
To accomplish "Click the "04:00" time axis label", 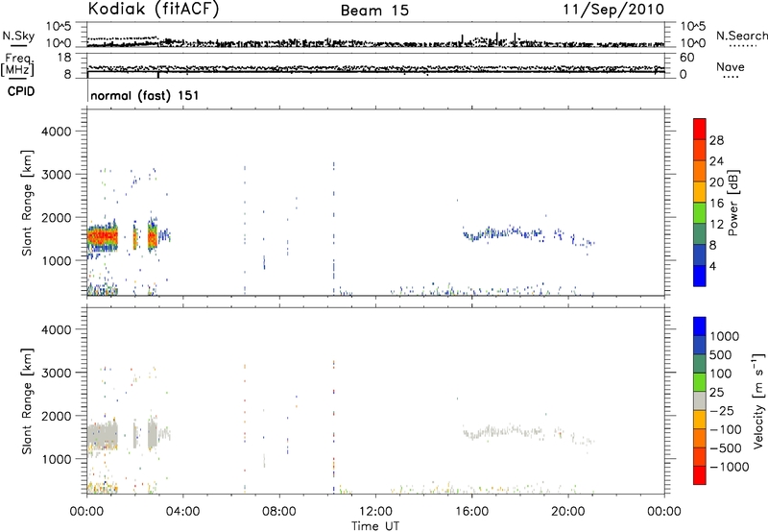I will [x=182, y=512].
